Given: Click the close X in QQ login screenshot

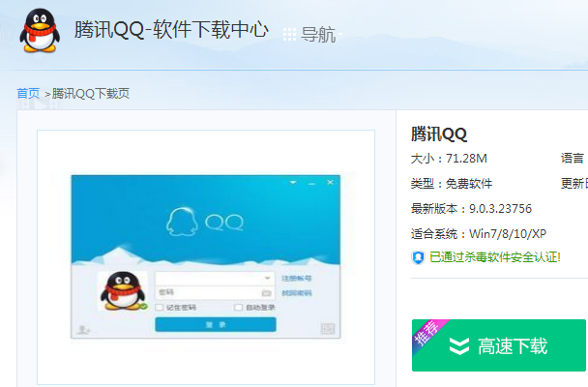Looking at the screenshot, I should 330,182.
